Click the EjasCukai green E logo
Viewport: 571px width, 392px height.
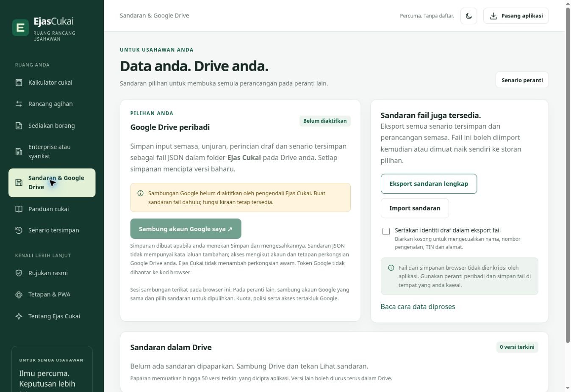click(x=20, y=28)
